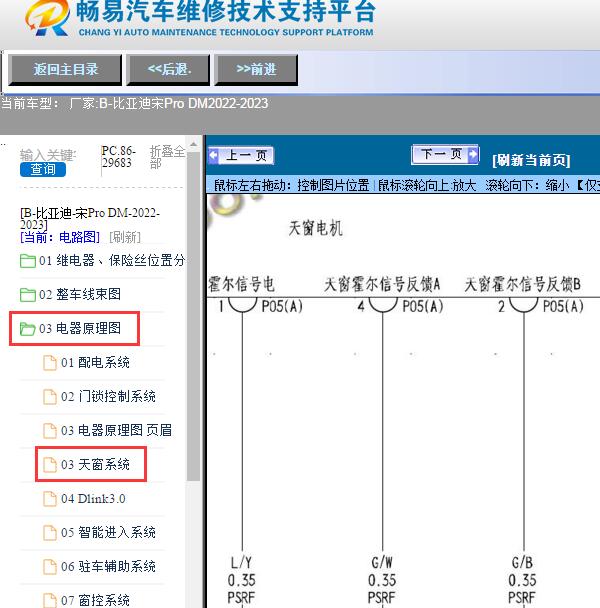The image size is (600, 608).
Task: Open page 03 天窗系统
Action: coord(86,465)
